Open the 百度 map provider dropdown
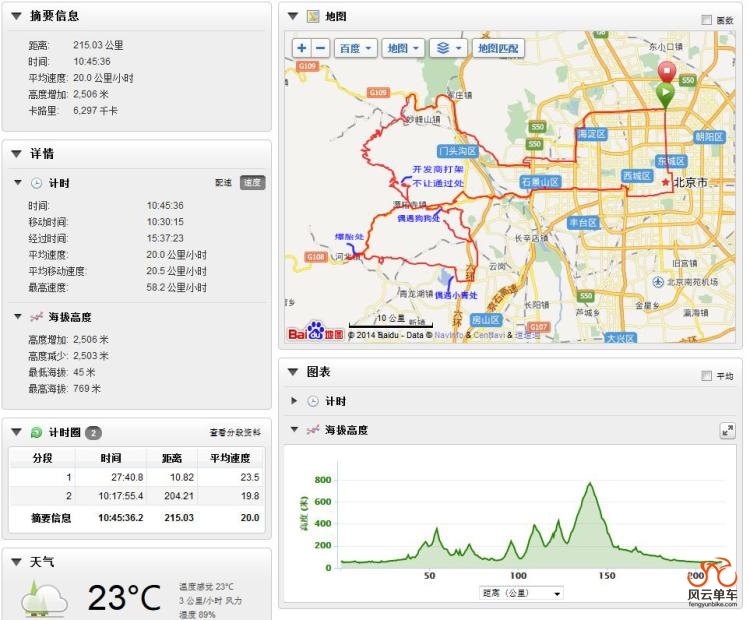 [355, 48]
